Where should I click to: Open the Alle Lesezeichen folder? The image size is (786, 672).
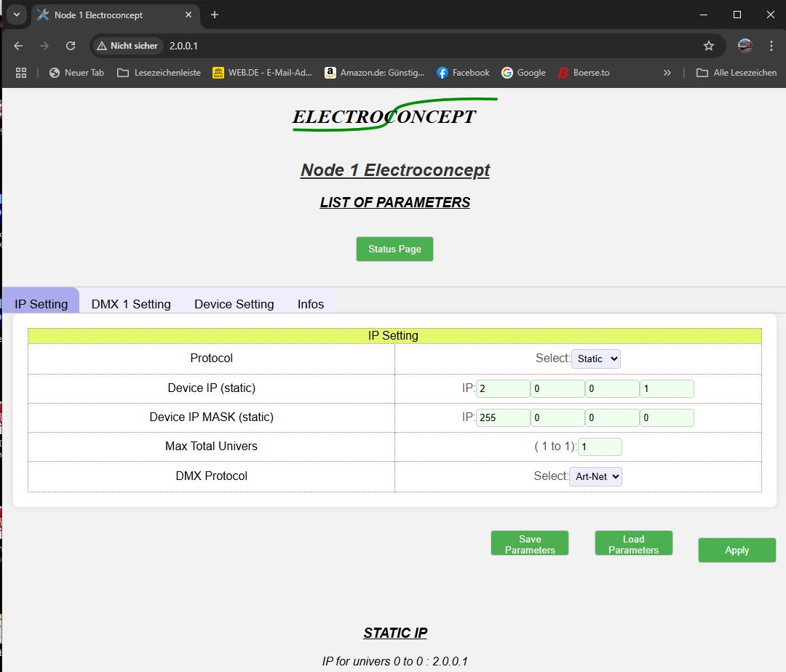coord(737,73)
